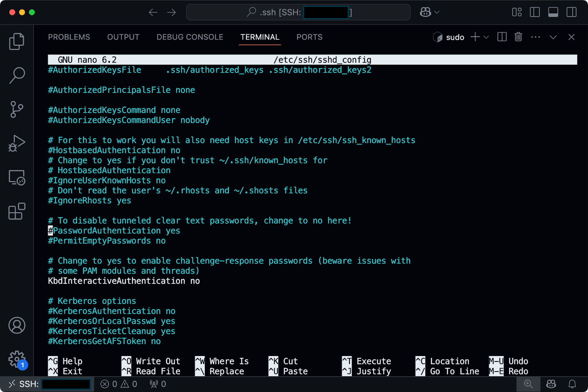The height and width of the screenshot is (392, 588).
Task: Click the /etc/ssh/sshd_config title in nano header
Action: click(x=322, y=60)
